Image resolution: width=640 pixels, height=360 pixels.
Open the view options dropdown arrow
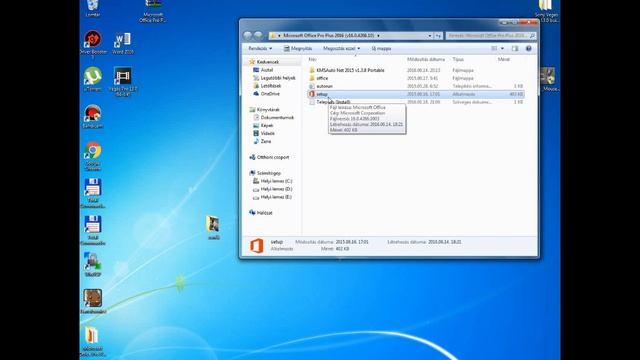click(502, 49)
